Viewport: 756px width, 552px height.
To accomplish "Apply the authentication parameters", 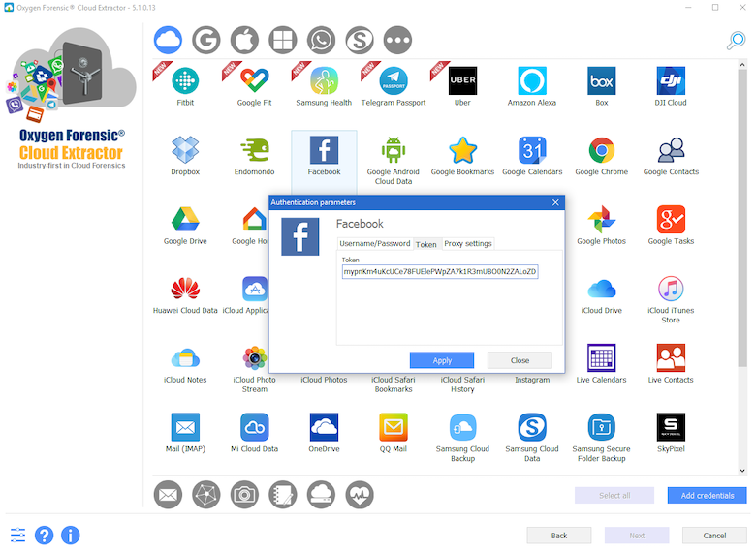I will (x=442, y=360).
